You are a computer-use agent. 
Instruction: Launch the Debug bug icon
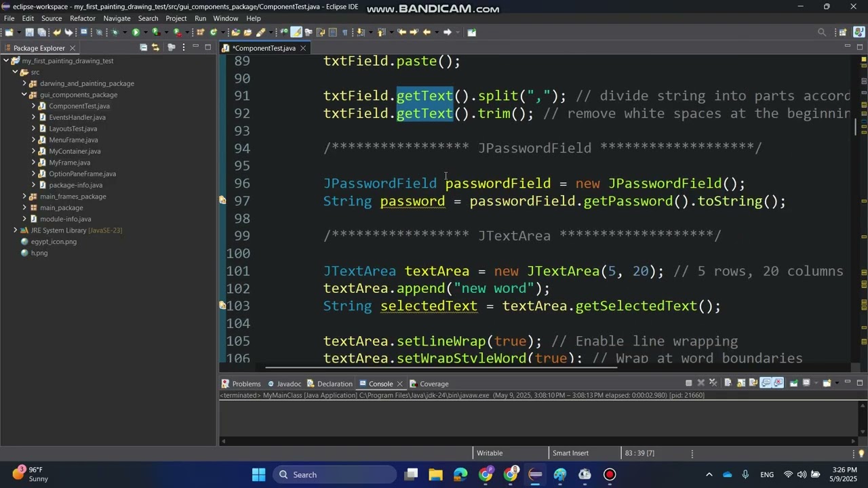point(115,32)
